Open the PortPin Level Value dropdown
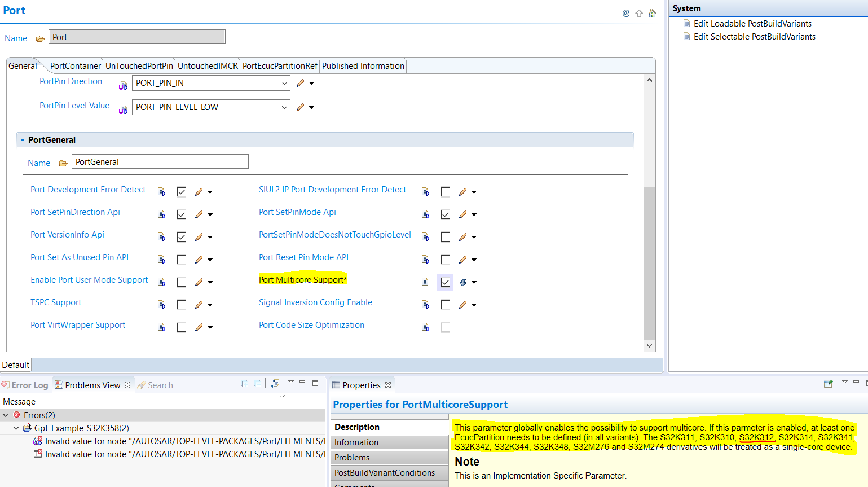 (285, 107)
